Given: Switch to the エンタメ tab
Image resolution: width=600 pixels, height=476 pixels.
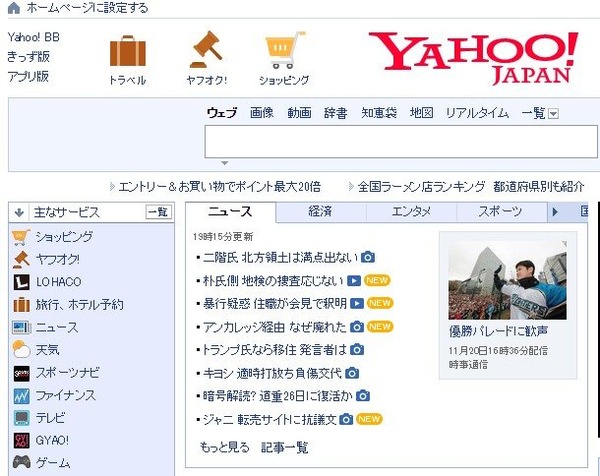Looking at the screenshot, I should [411, 212].
